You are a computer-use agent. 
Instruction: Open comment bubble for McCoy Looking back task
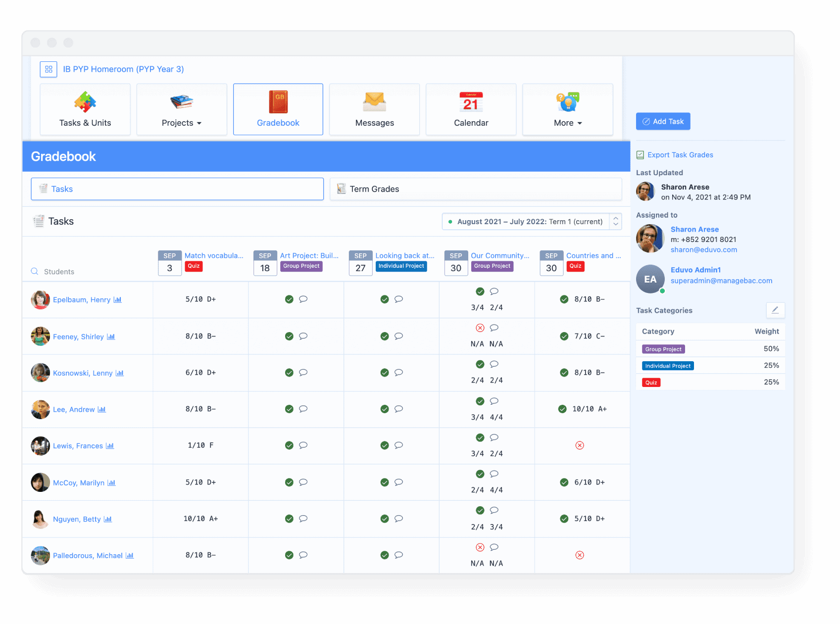click(x=399, y=482)
